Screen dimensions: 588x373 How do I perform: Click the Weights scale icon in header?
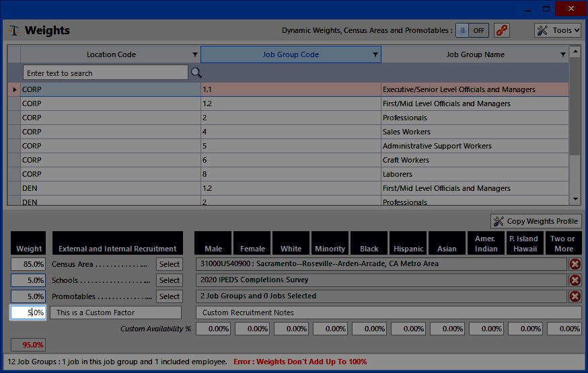pos(14,31)
